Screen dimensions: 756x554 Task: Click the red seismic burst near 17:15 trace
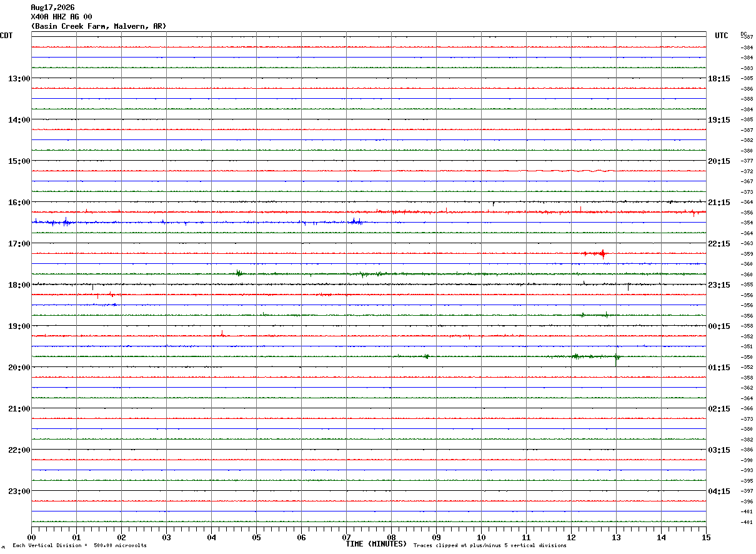point(594,253)
